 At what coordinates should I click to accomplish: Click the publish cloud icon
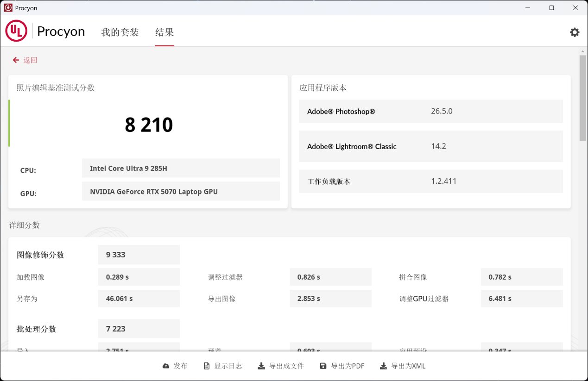pos(165,366)
